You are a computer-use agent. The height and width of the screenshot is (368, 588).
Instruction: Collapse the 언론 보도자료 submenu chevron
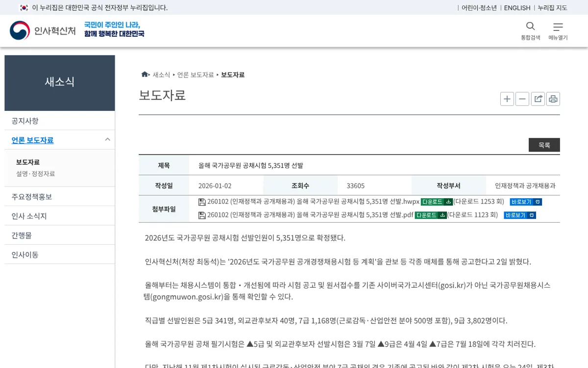(x=108, y=140)
